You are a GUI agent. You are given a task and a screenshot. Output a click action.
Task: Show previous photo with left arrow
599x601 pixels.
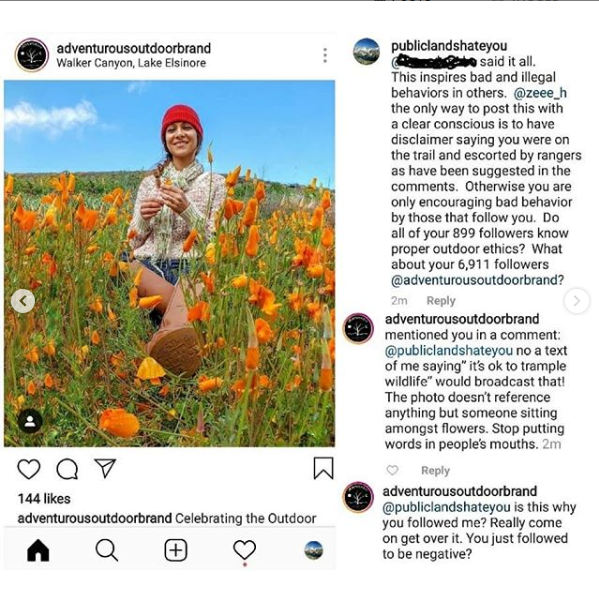pyautogui.click(x=23, y=301)
